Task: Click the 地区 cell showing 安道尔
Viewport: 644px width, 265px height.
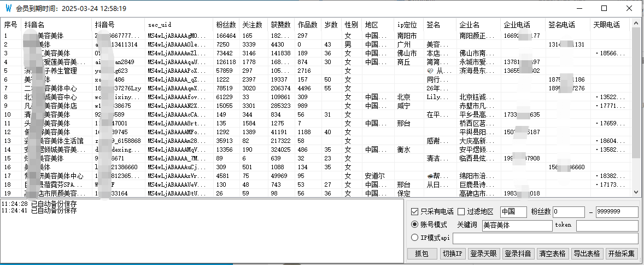Action: tap(378, 176)
